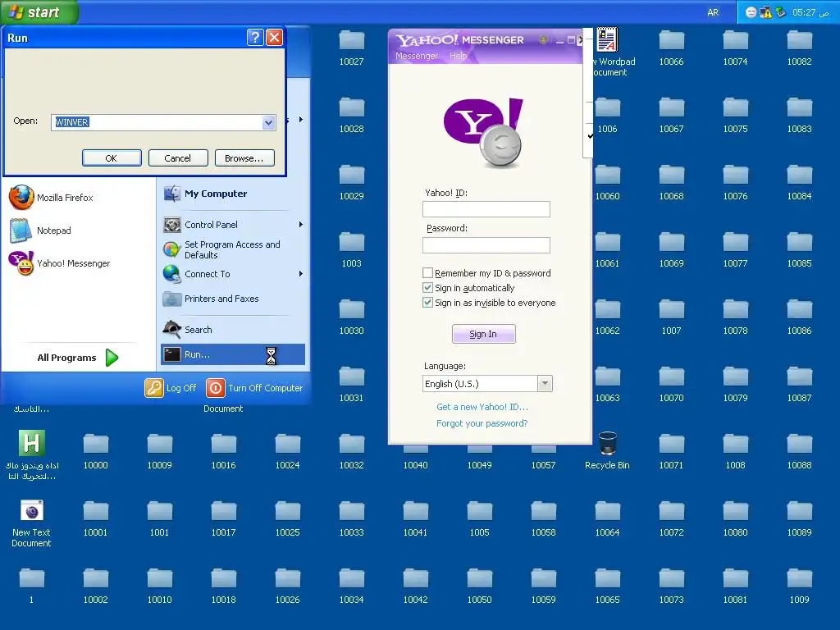Click the system tray clock showing 05:27

[810, 12]
